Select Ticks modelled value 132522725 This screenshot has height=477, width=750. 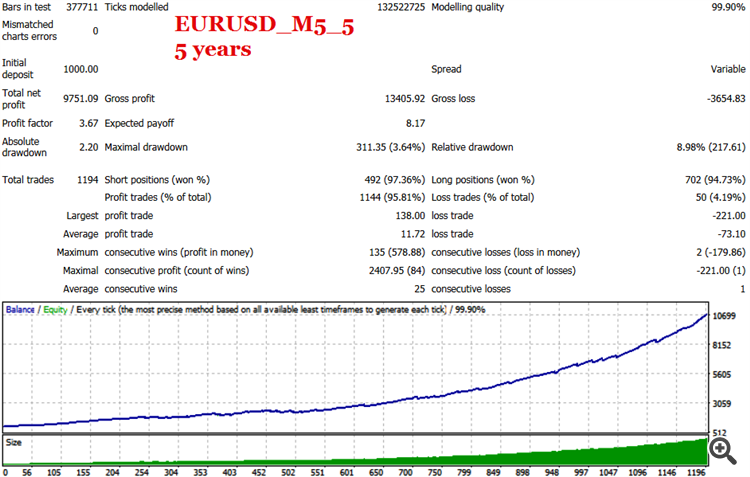pos(401,7)
